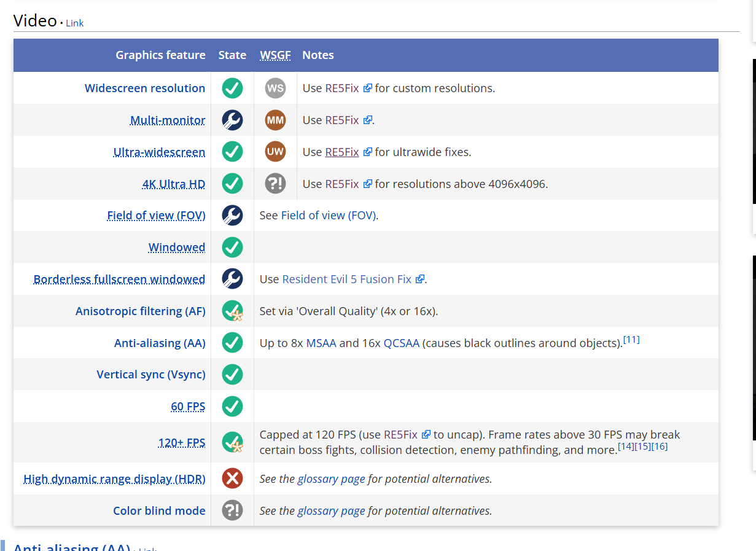Image resolution: width=756 pixels, height=551 pixels.
Task: Open citation reference [16]
Action: pos(659,447)
